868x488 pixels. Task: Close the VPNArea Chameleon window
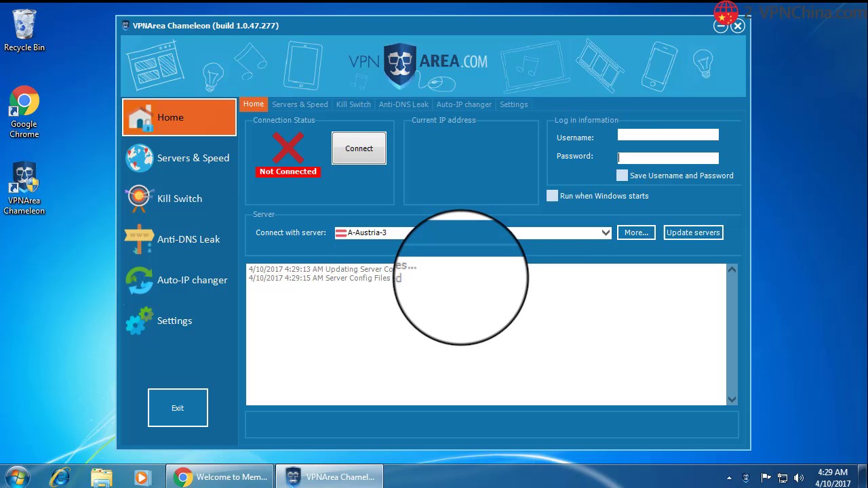click(x=738, y=26)
